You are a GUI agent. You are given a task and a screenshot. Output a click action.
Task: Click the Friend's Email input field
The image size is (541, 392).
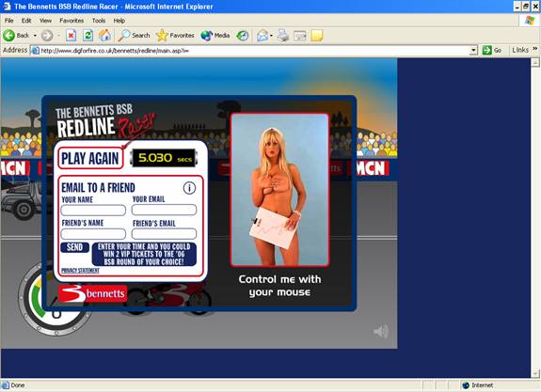click(x=165, y=234)
